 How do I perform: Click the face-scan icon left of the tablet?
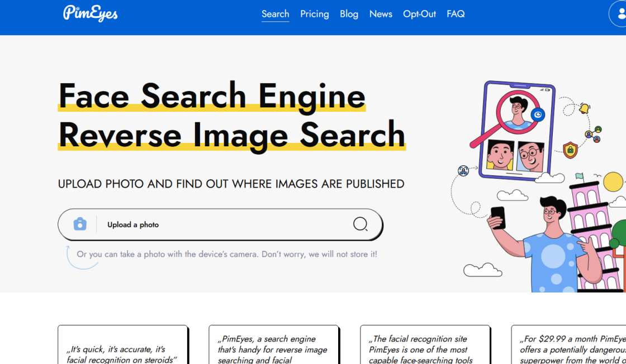point(463,171)
